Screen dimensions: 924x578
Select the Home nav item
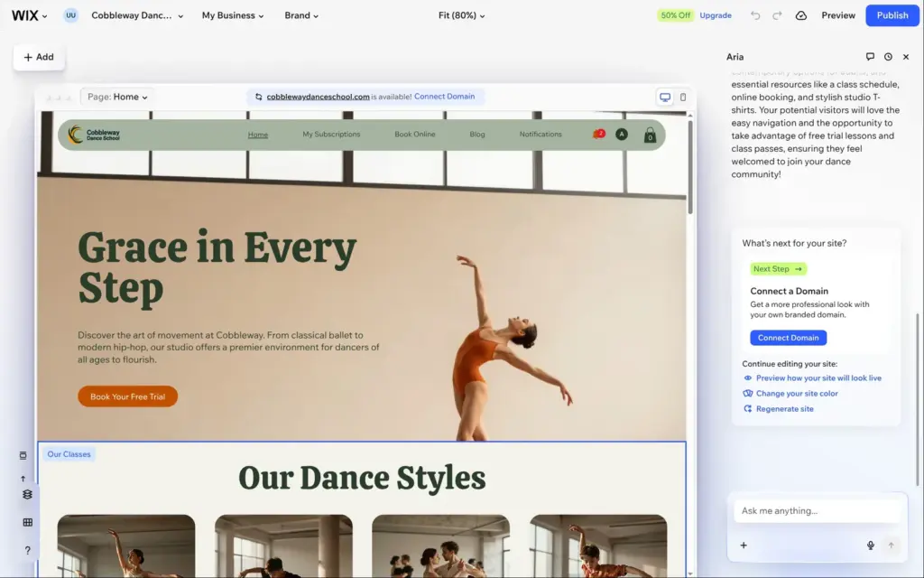[x=257, y=135]
